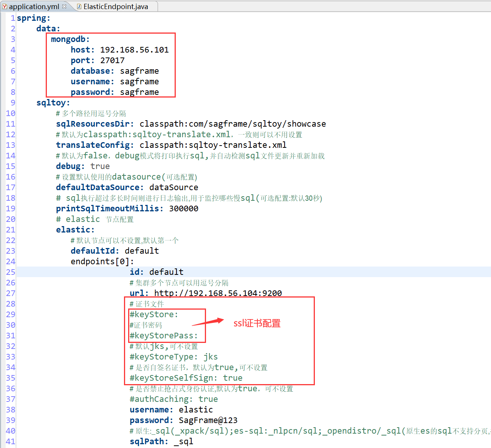Click the commented '#keyStorePass:' line
Viewport: 491px width, 448px height.
pos(164,336)
